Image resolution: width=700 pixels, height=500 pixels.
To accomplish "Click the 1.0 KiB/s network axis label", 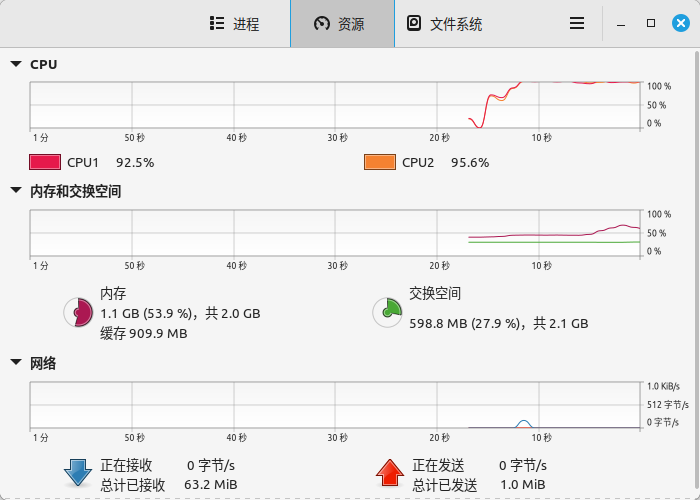I will click(663, 386).
